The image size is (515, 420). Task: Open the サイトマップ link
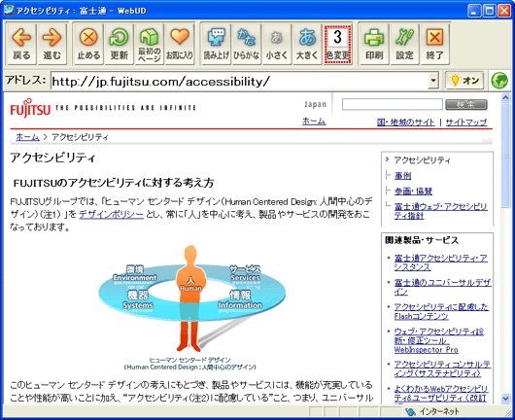click(466, 122)
